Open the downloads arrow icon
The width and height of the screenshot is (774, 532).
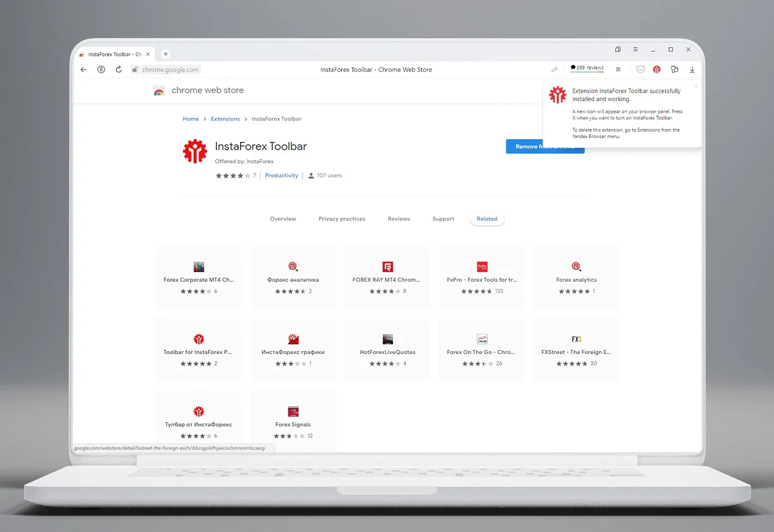(x=692, y=70)
